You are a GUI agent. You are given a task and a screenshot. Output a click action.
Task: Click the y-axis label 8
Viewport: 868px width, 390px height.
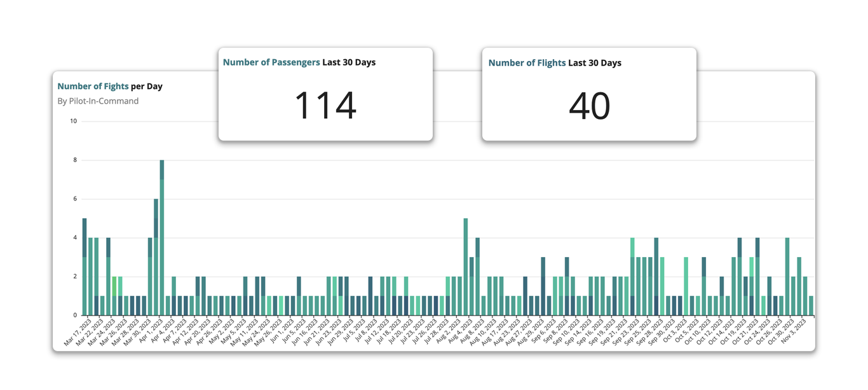tap(75, 160)
